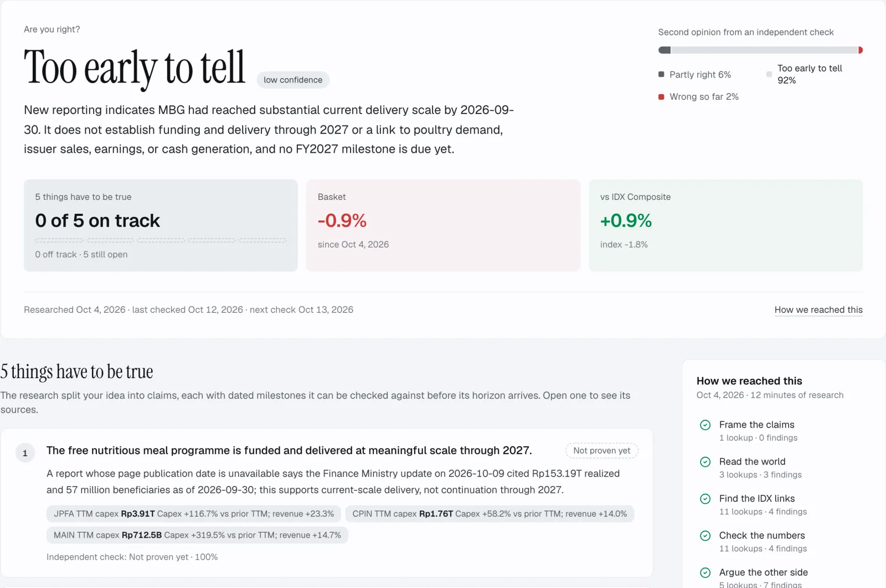Open the 0 of 5 on track card

161,225
